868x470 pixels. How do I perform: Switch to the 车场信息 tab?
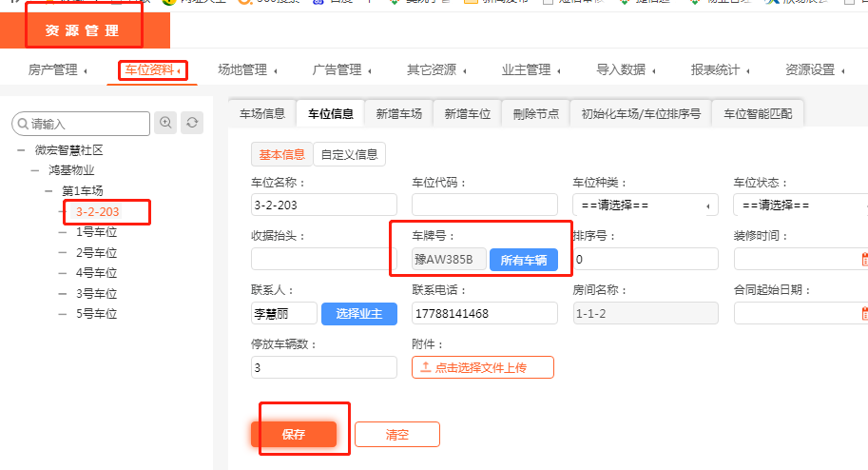pos(262,113)
